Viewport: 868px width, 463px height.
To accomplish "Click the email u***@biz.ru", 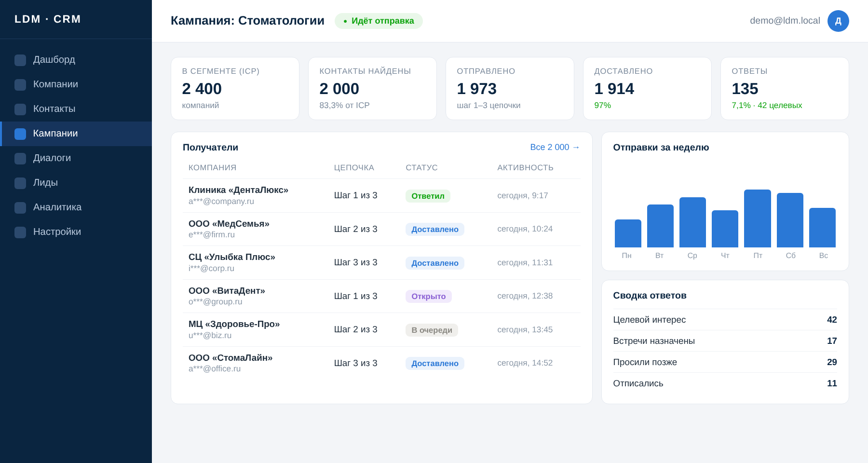I will 210,336.
